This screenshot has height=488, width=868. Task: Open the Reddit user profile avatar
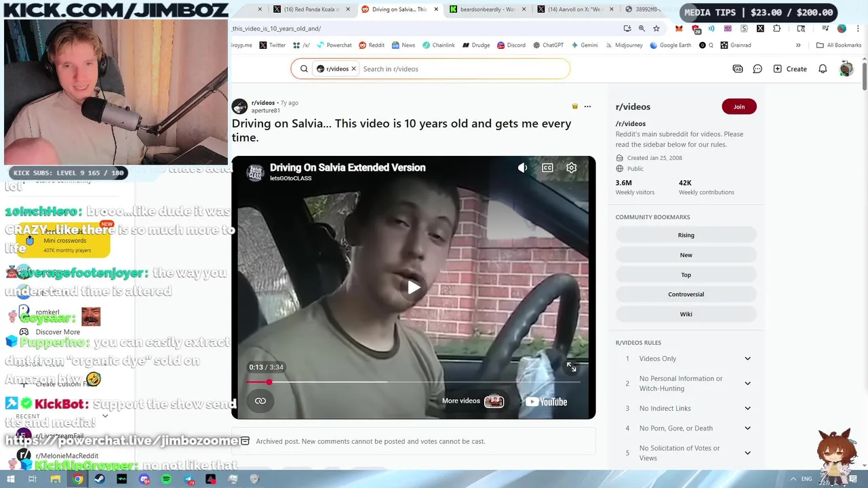pos(846,68)
